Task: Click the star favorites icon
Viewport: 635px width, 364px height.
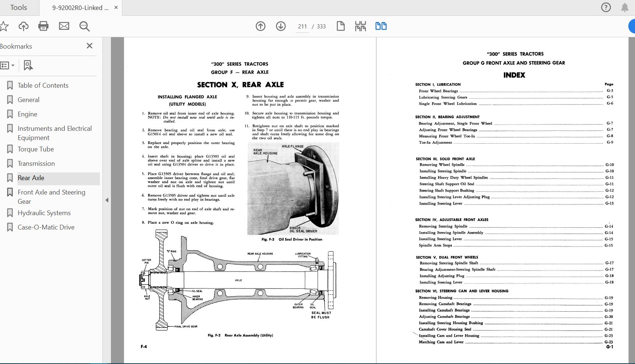Action: (x=4, y=26)
